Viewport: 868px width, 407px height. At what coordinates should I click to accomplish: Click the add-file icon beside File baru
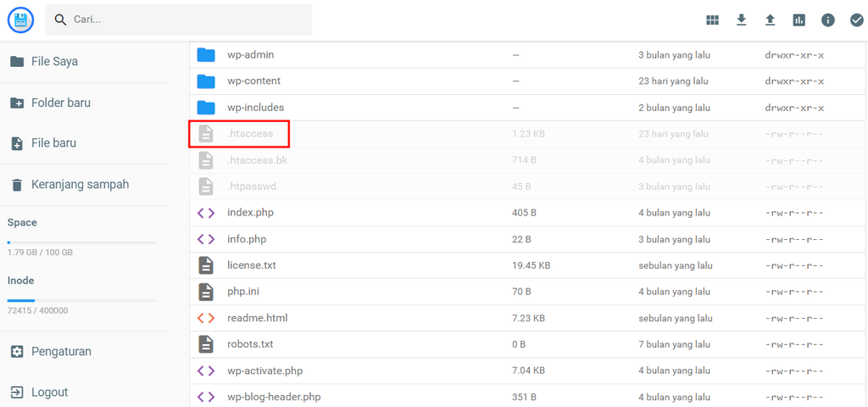pyautogui.click(x=17, y=143)
